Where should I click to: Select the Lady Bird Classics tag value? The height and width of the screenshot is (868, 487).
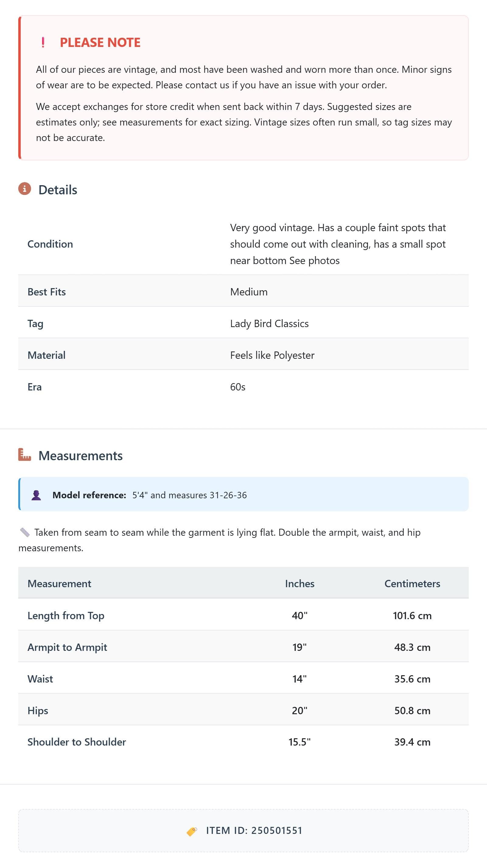pos(269,323)
